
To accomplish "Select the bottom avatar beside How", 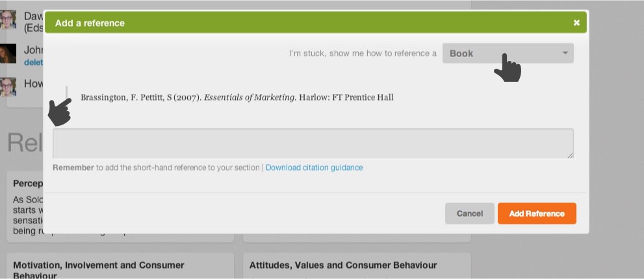I will tap(8, 87).
